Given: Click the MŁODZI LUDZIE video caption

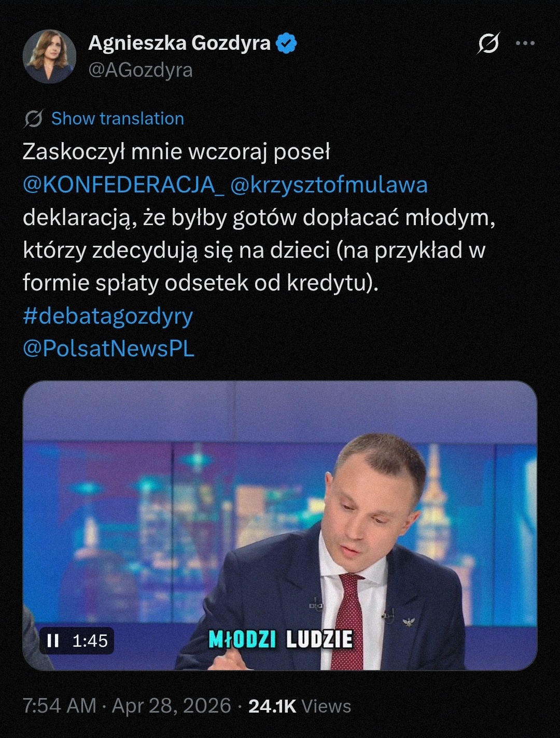Looking at the screenshot, I should pyautogui.click(x=281, y=639).
